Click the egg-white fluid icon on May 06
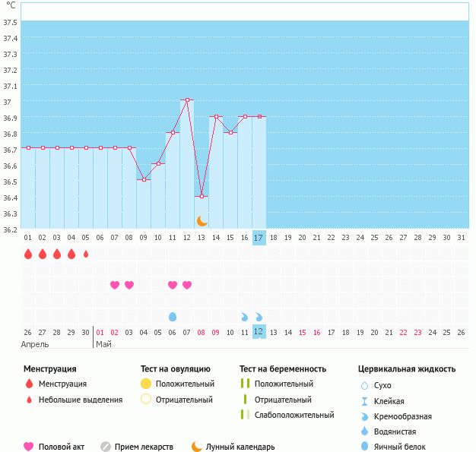The height and width of the screenshot is (452, 476). 173,317
